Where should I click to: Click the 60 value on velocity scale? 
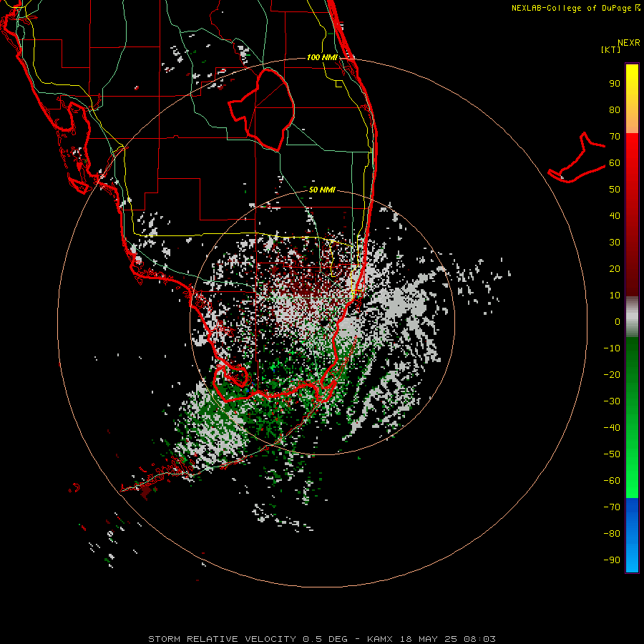point(615,163)
